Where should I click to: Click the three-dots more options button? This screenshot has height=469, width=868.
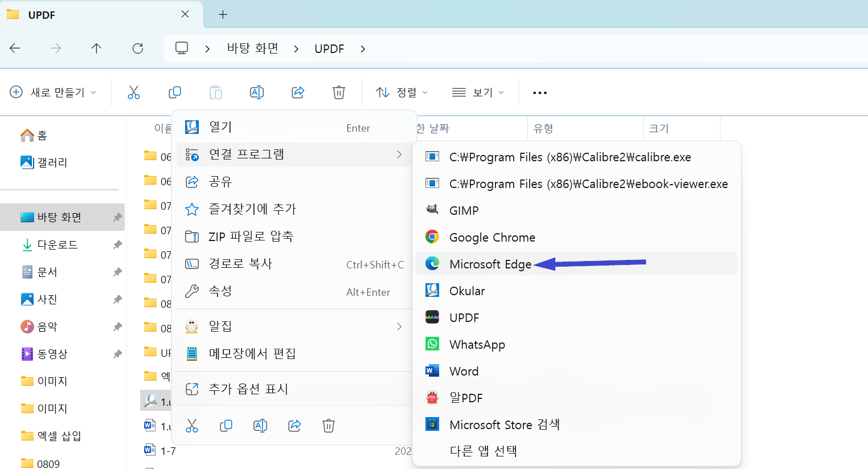540,92
